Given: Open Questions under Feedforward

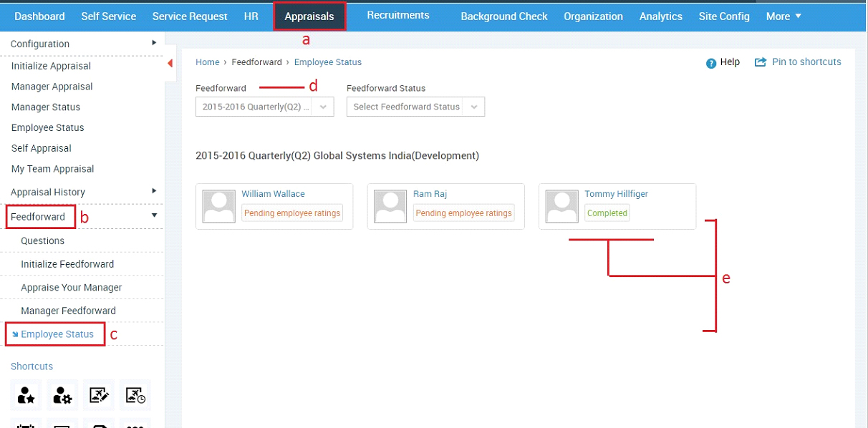Looking at the screenshot, I should tap(42, 241).
